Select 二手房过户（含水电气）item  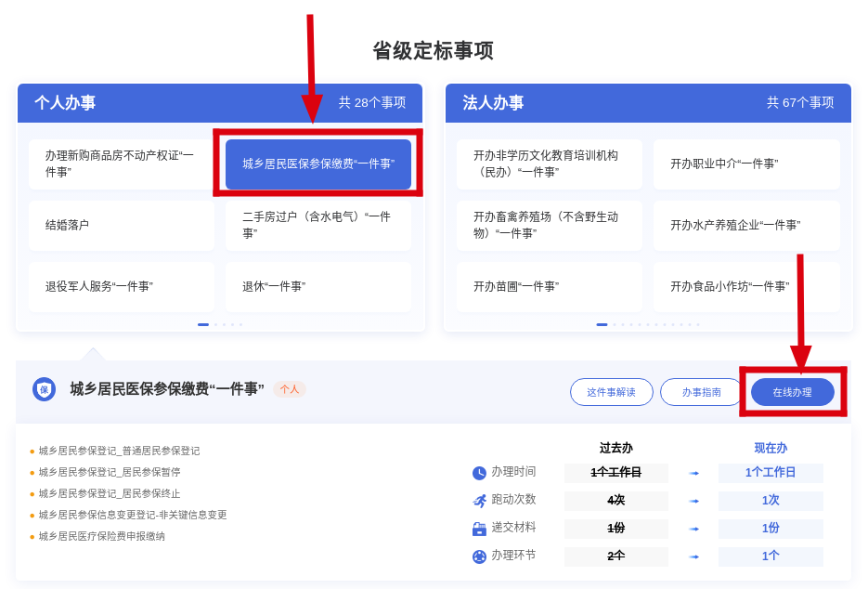pos(317,226)
